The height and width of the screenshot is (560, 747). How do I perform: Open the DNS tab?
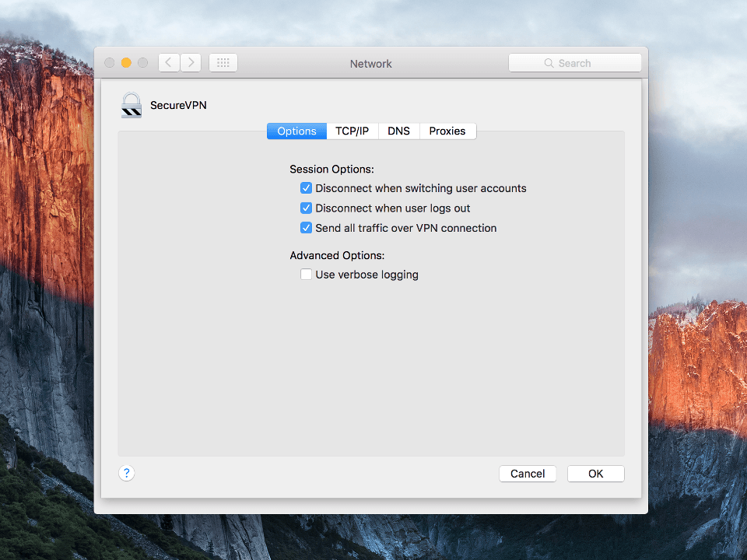[398, 131]
